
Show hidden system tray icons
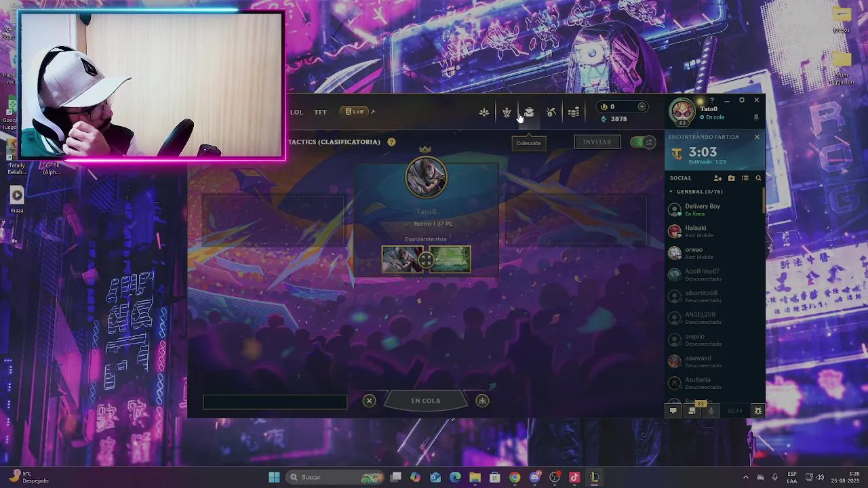(x=746, y=477)
